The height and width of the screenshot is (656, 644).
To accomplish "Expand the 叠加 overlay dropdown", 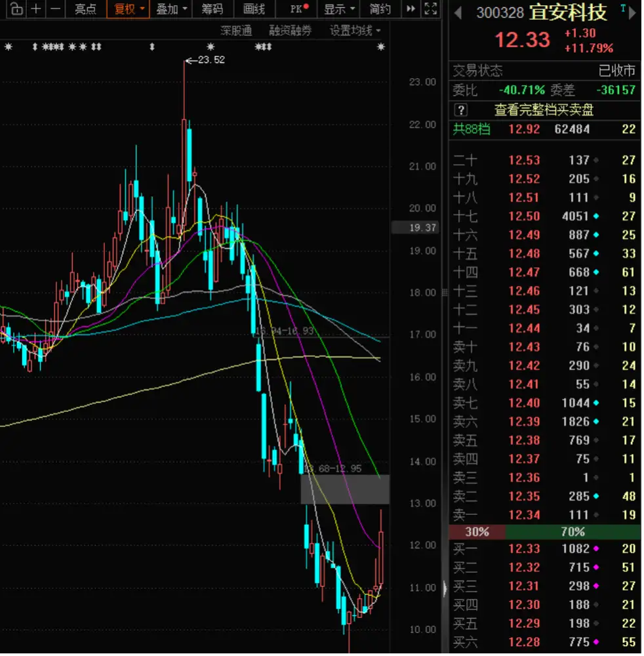I will click(x=171, y=9).
